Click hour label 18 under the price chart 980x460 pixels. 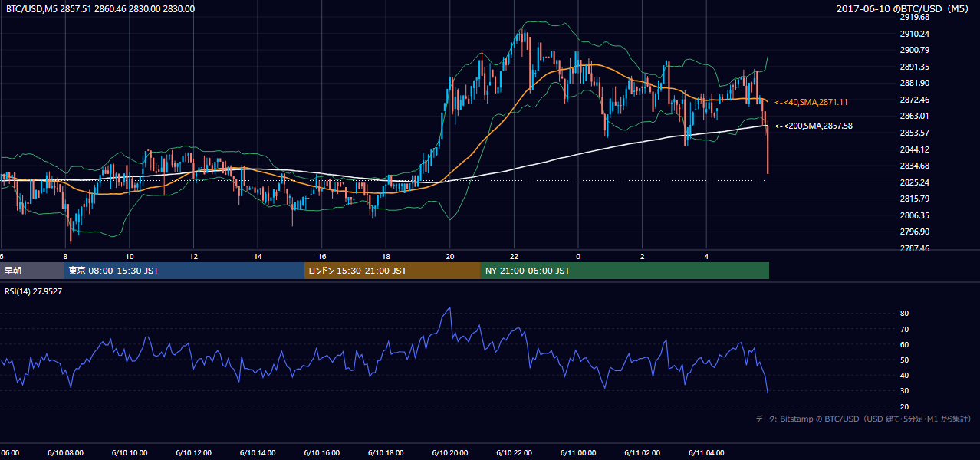coord(386,257)
